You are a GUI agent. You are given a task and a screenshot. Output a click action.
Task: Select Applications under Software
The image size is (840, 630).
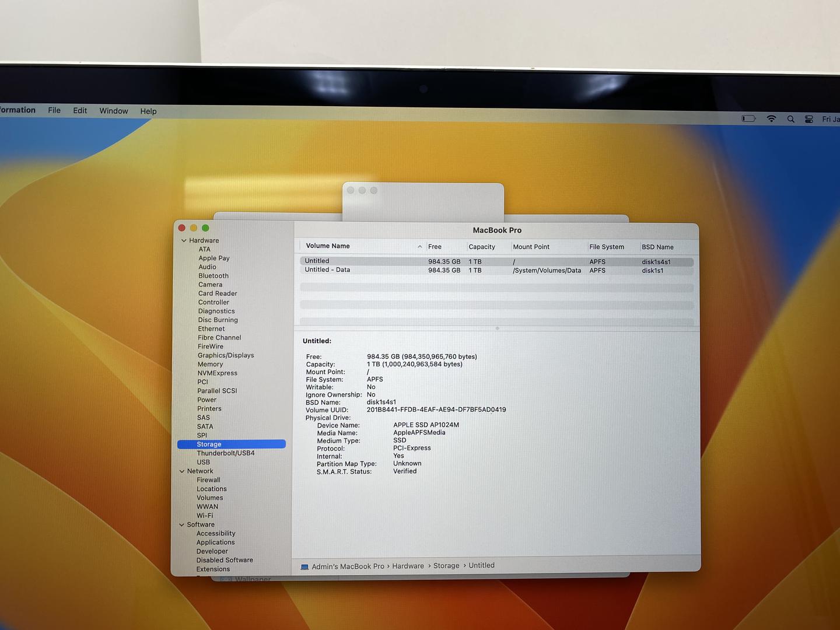(215, 542)
